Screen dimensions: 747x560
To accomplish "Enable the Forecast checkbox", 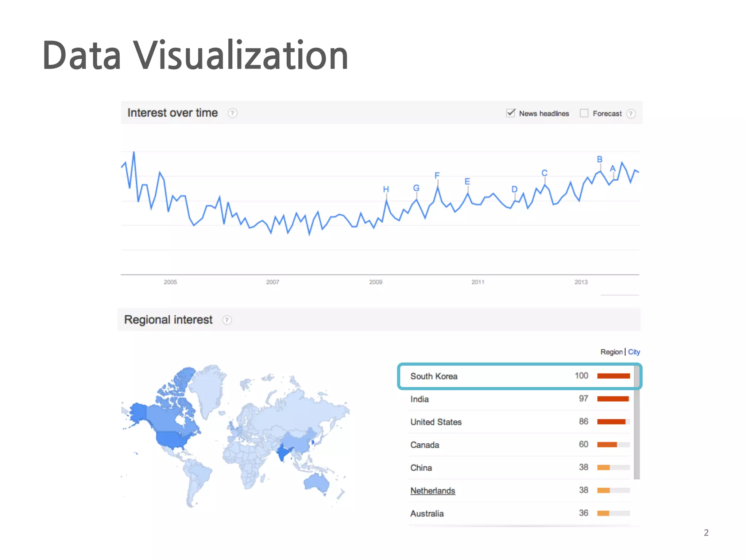I will point(584,113).
